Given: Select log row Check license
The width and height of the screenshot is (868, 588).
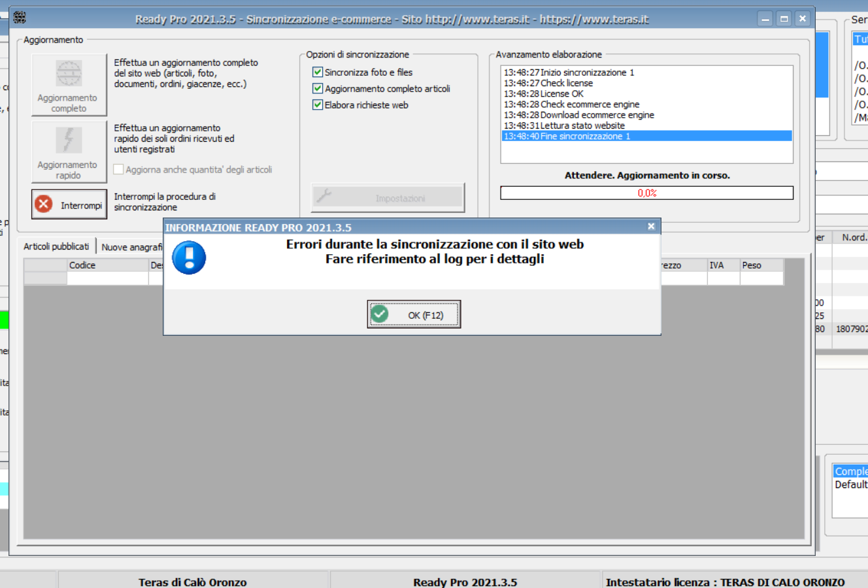Looking at the screenshot, I should (x=646, y=83).
